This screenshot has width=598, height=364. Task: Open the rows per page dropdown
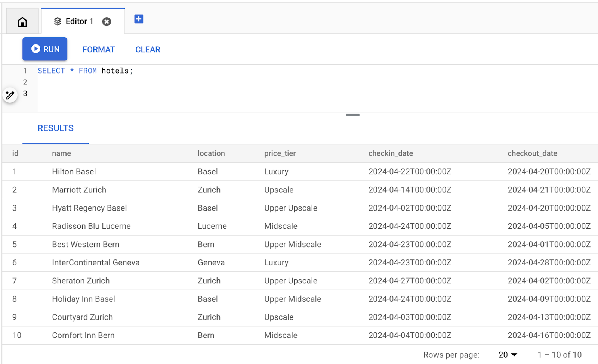tap(508, 354)
